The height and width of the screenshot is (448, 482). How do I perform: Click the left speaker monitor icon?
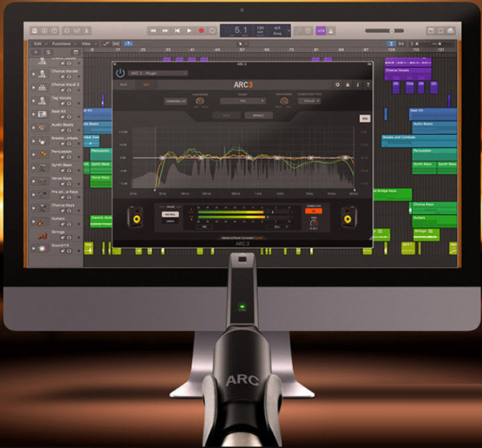click(138, 218)
